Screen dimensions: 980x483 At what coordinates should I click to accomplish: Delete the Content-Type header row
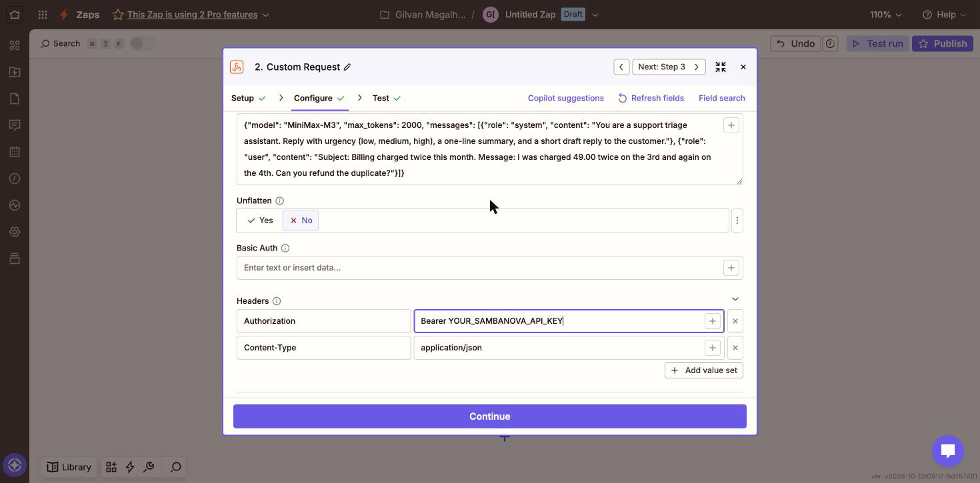point(735,348)
